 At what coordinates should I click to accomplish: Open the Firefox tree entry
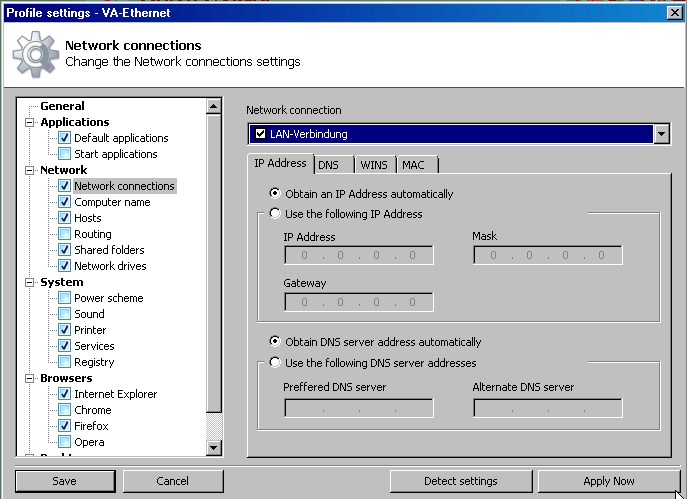tap(91, 426)
